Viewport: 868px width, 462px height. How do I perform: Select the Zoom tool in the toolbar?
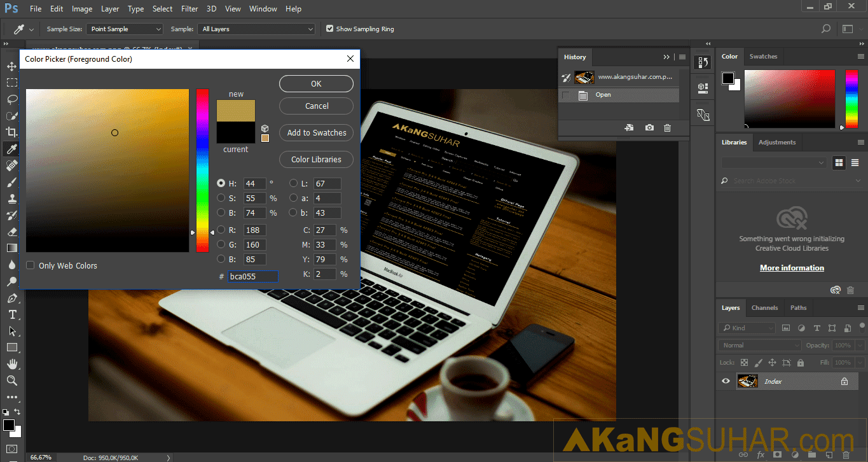click(x=11, y=381)
